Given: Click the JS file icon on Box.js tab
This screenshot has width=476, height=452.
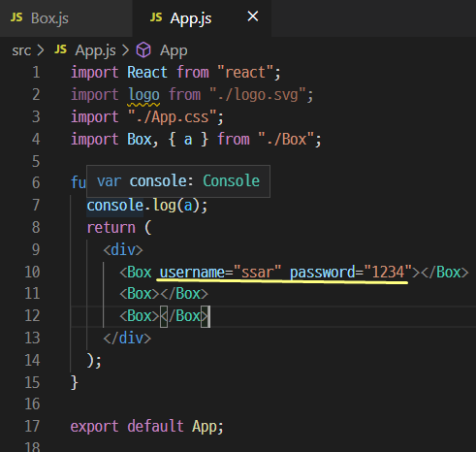Looking at the screenshot, I should click(x=16, y=17).
